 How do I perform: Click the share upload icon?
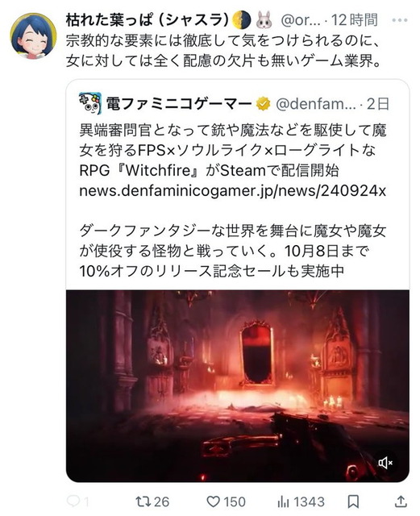pos(401,501)
